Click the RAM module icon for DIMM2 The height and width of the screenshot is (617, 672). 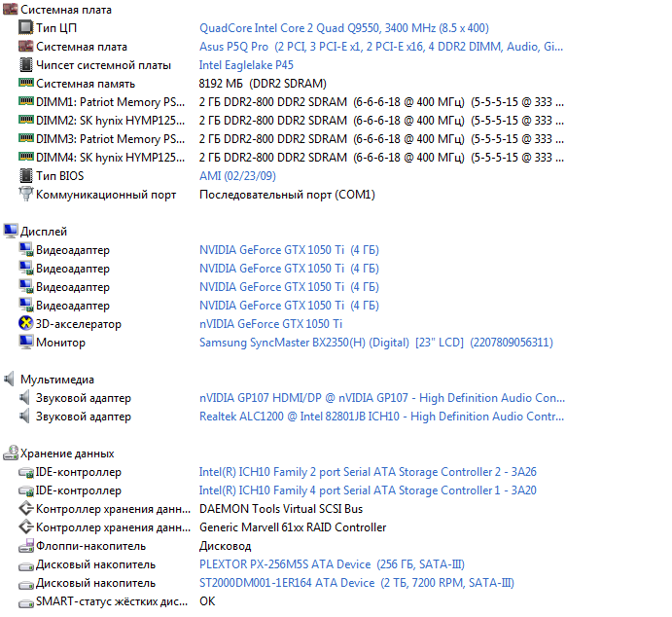click(x=25, y=119)
